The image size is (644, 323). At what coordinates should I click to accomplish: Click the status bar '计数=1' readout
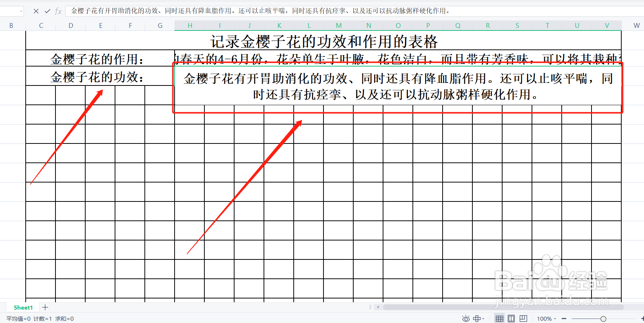[x=42, y=319]
